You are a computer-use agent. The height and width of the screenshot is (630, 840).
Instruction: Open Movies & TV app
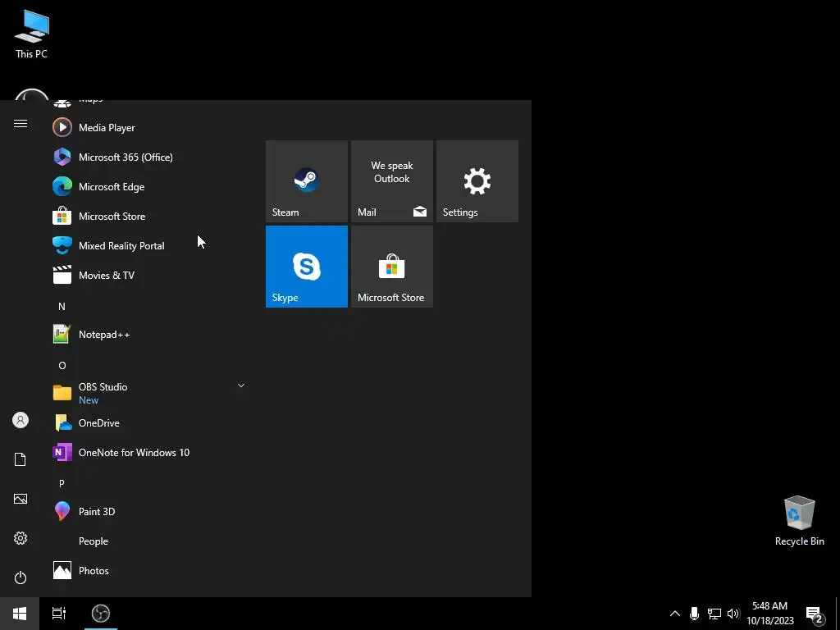coord(150,275)
